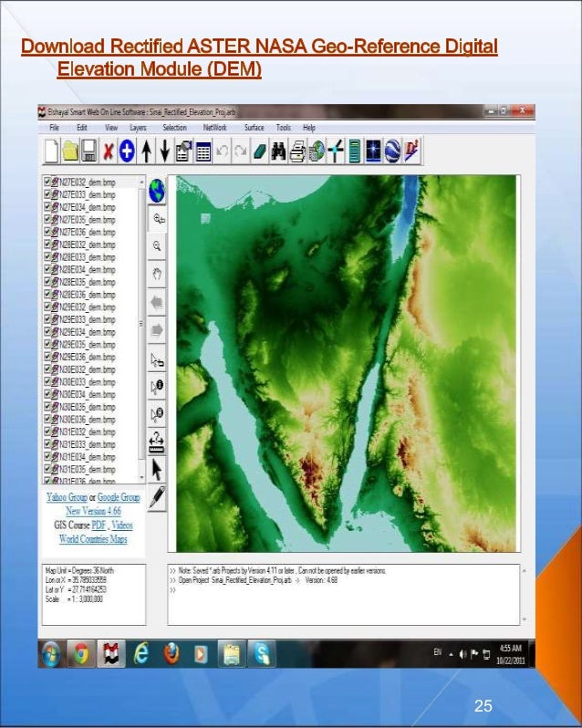Uncheck the N27E032_dem.bmp layer checkbox

(x=47, y=182)
